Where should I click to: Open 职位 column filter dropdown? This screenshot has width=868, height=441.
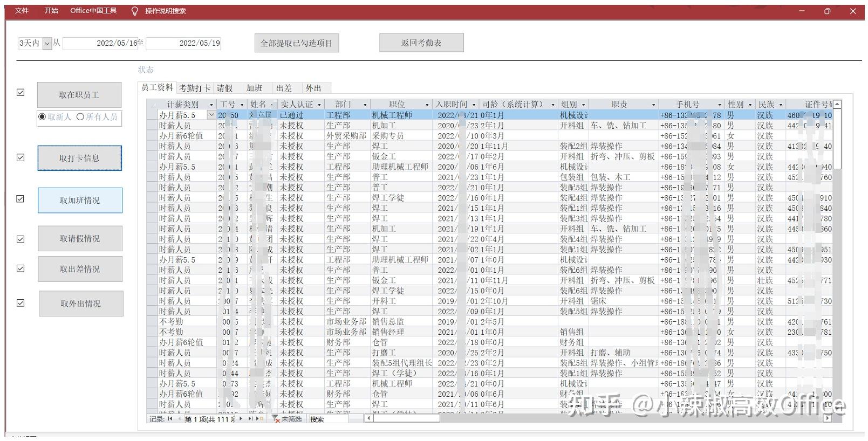[427, 105]
